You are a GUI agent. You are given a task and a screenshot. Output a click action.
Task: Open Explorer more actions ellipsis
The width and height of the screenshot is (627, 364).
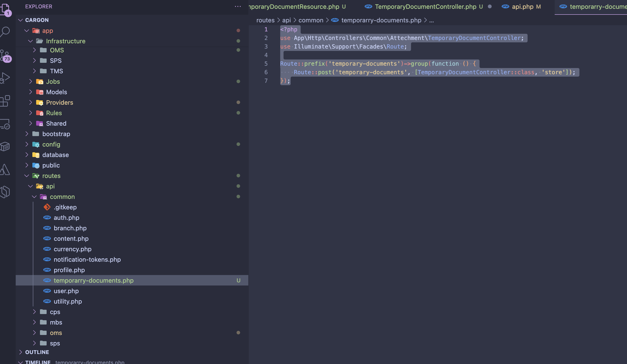[x=238, y=6]
